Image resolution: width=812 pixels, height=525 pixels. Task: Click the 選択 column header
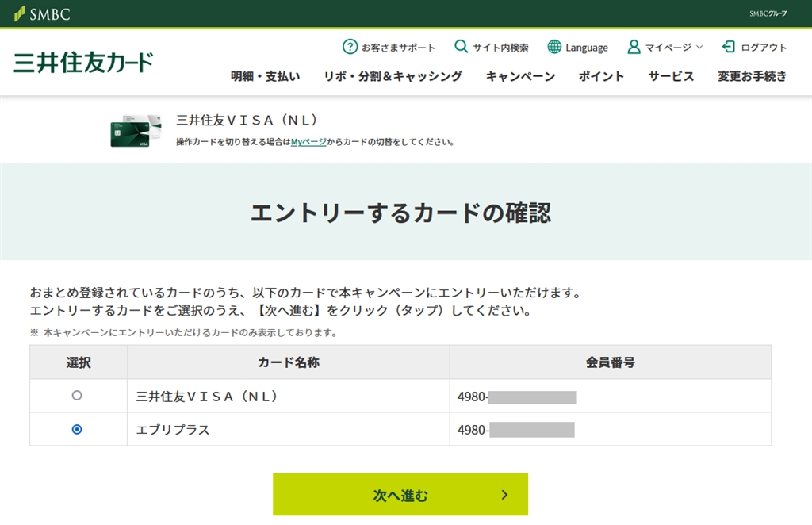(x=79, y=362)
